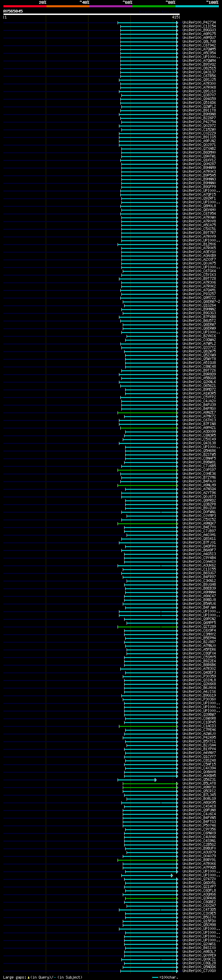This screenshot has height=980, width=222.
Task: Select label UniRef100_B2STW5
Action: (x=199, y=455)
